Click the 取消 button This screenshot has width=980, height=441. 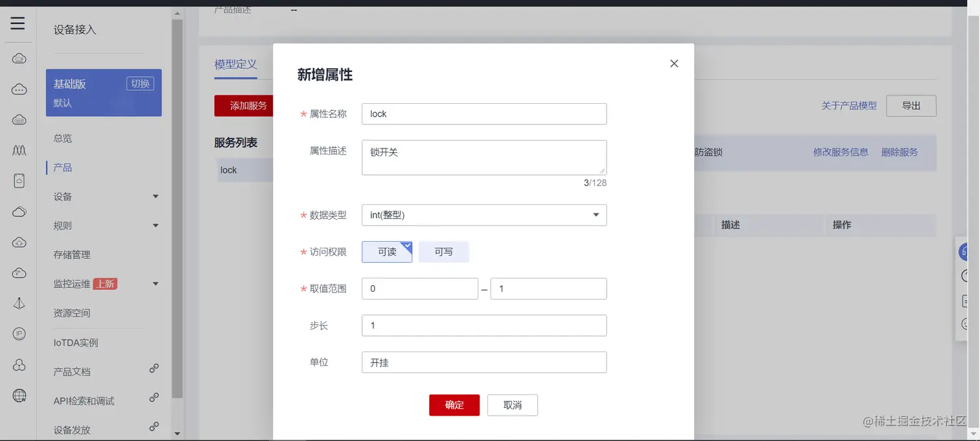(x=513, y=405)
